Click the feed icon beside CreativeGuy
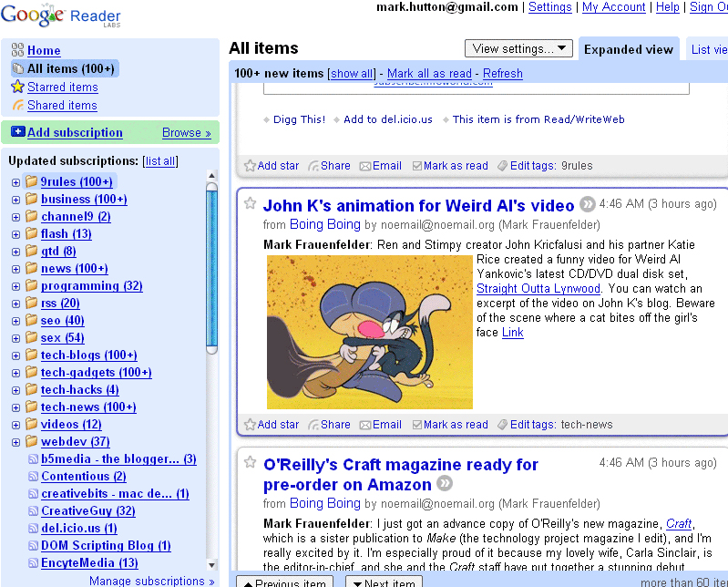 (33, 511)
